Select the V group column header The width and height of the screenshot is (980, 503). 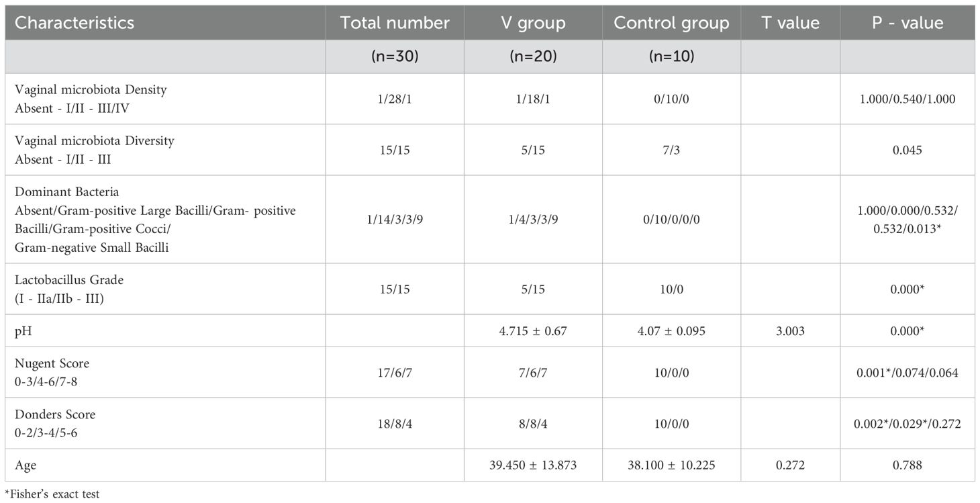click(x=533, y=23)
